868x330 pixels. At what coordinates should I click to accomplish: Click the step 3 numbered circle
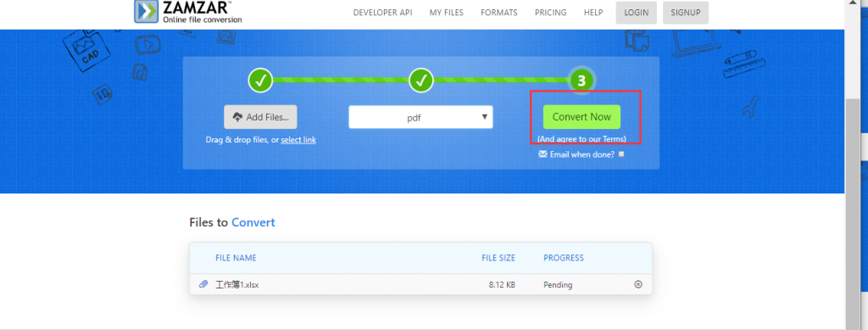[x=581, y=81]
